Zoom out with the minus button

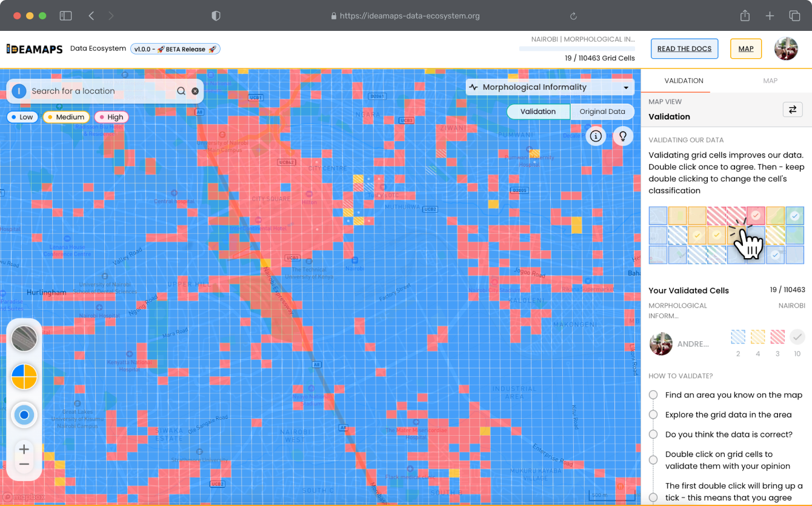point(24,464)
